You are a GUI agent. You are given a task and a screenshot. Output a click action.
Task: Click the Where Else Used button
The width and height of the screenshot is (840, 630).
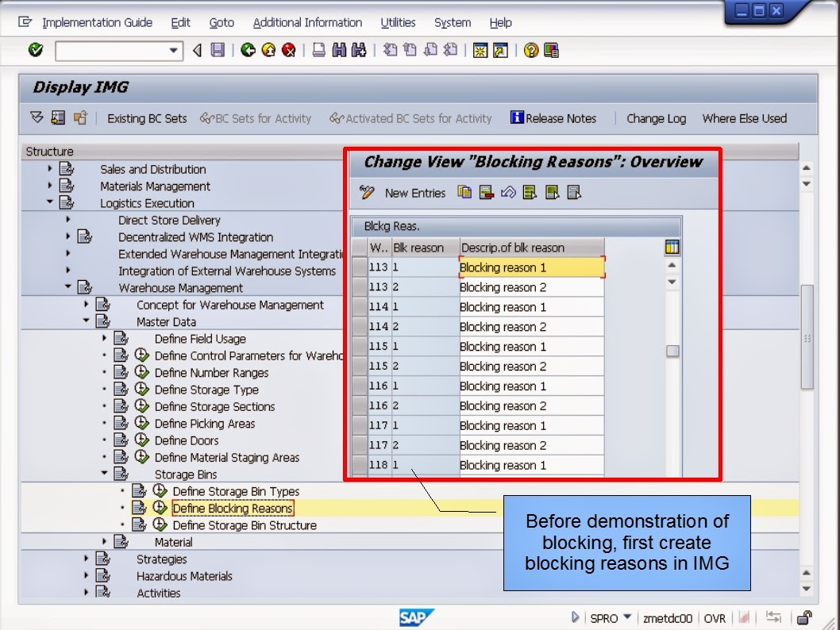click(744, 118)
